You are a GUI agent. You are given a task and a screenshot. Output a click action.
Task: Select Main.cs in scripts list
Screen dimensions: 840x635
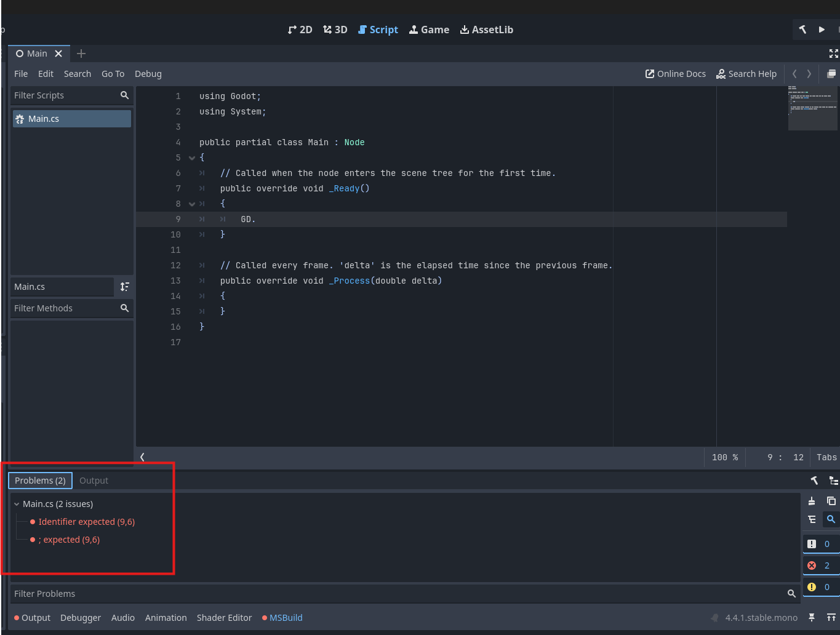71,119
